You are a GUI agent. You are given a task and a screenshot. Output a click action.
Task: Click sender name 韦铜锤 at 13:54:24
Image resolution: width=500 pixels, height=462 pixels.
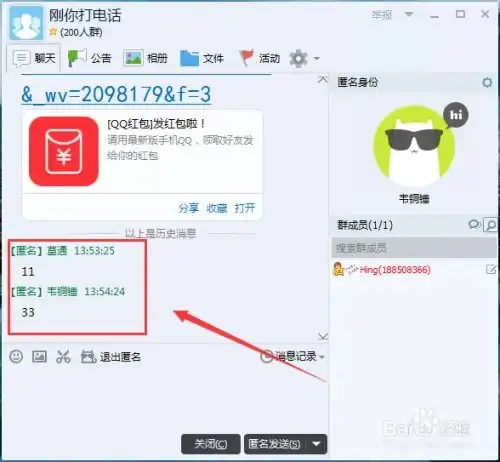tap(62, 291)
